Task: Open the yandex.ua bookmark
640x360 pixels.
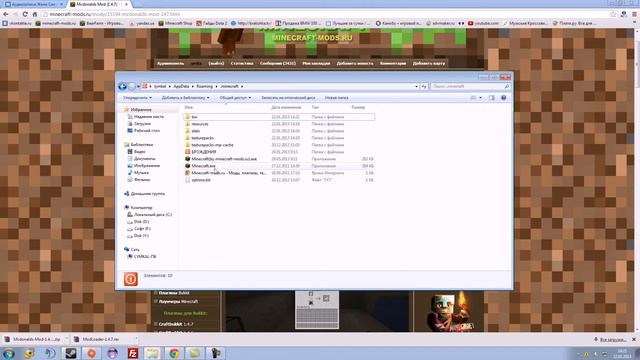Action: point(142,23)
